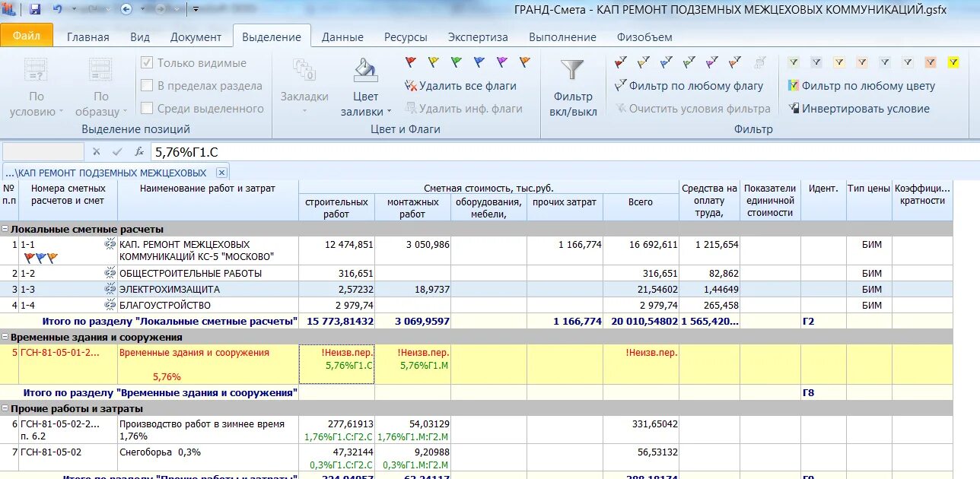The height and width of the screenshot is (479, 980).
Task: Switch to the Физобъем ribbon tab
Action: coord(644,36)
